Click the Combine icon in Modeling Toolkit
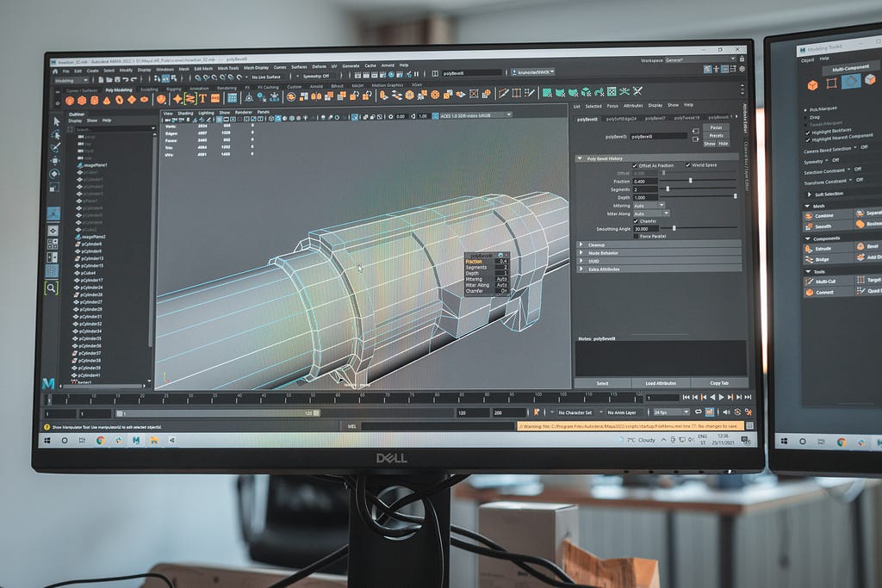Viewport: 882px width, 588px height. (809, 216)
